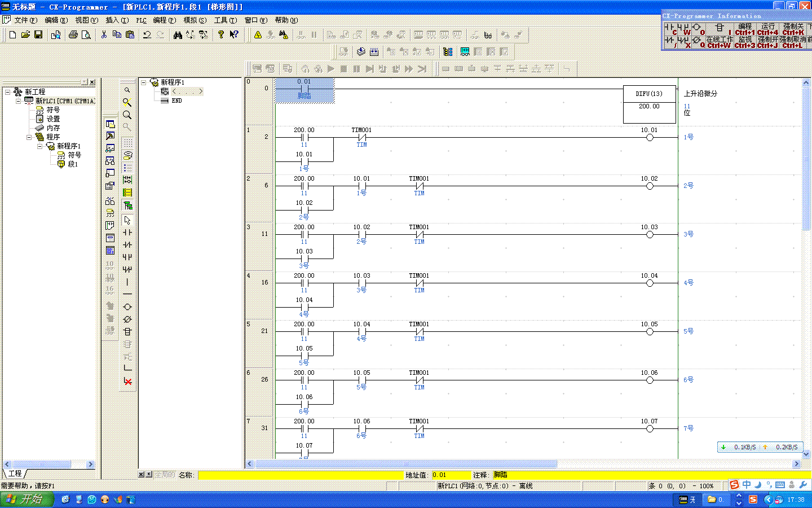Select 内存 in the project tree

(x=53, y=128)
